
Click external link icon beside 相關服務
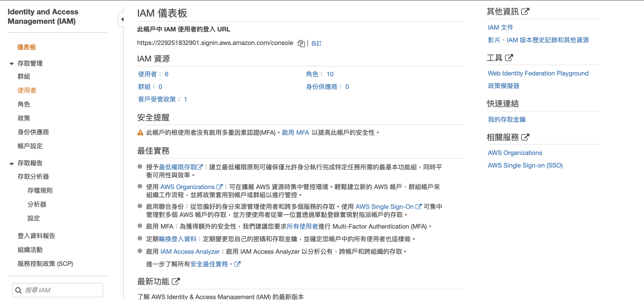pyautogui.click(x=525, y=137)
